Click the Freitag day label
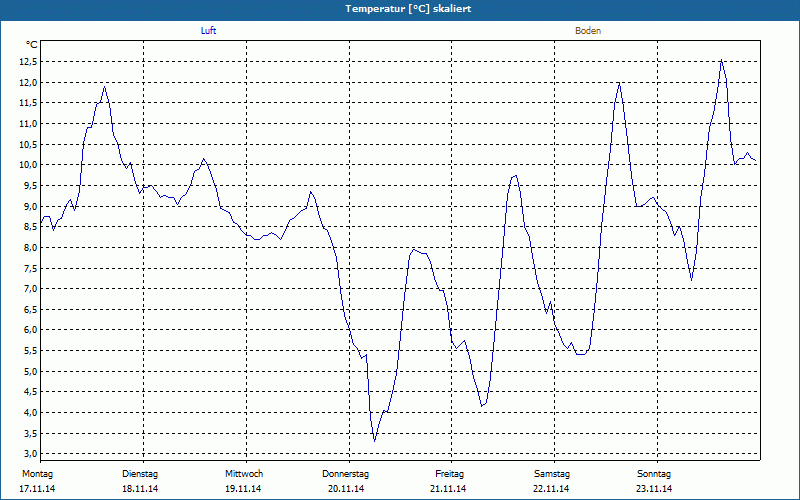 click(449, 474)
